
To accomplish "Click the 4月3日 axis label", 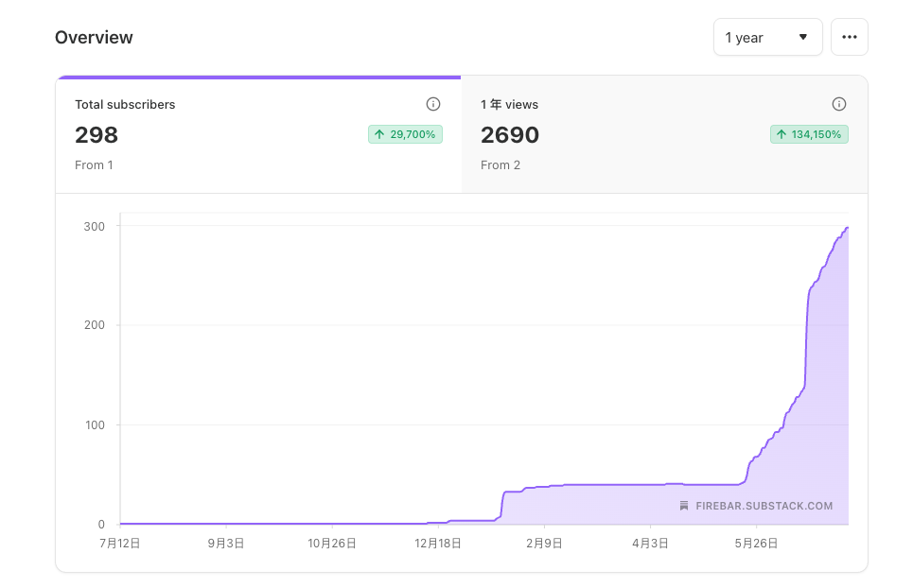I will [650, 544].
